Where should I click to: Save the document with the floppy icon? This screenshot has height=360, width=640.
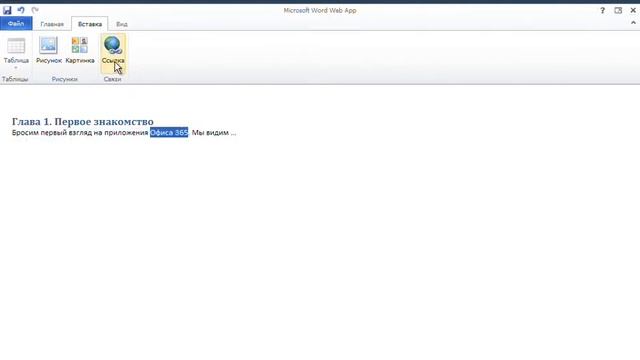(x=7, y=10)
